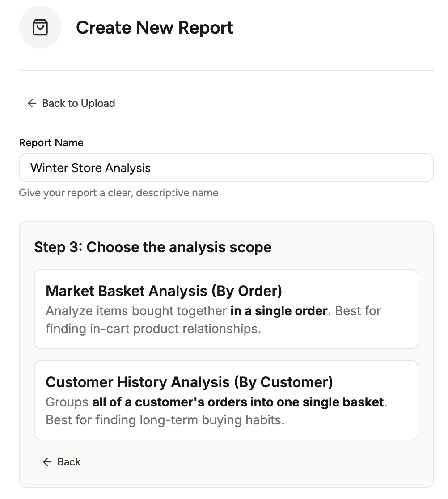Select the Market Basket Analysis (By Order) option
Image resolution: width=448 pixels, height=499 pixels.
pyautogui.click(x=226, y=309)
